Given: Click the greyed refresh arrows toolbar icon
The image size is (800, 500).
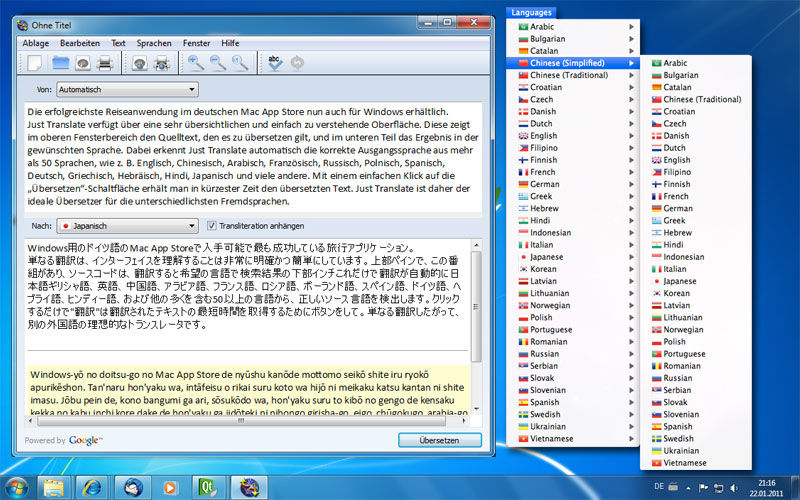Looking at the screenshot, I should (297, 63).
